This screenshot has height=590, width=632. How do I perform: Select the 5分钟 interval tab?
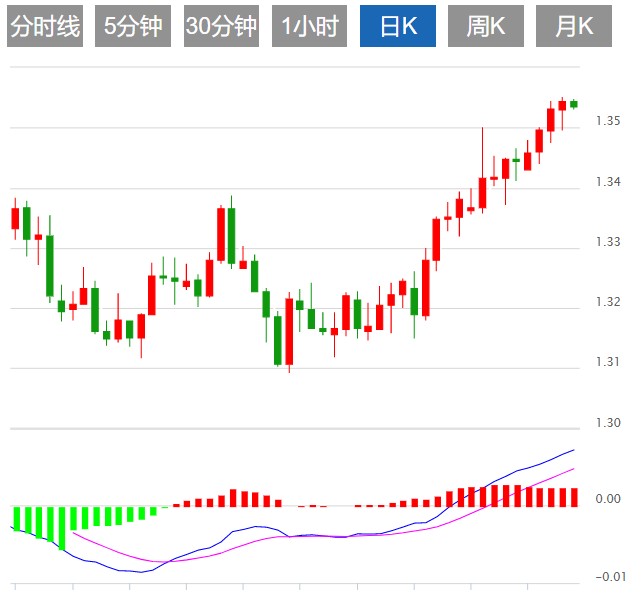133,26
